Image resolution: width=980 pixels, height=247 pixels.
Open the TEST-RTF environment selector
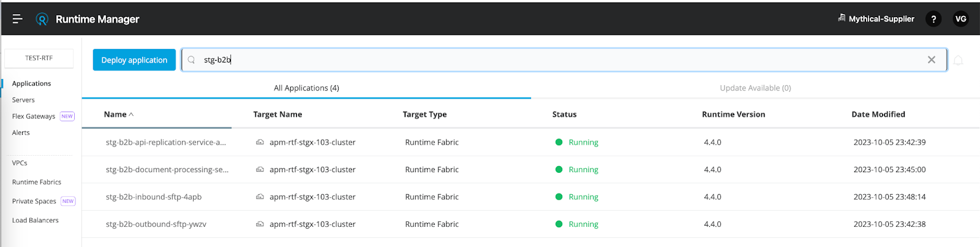click(x=39, y=58)
